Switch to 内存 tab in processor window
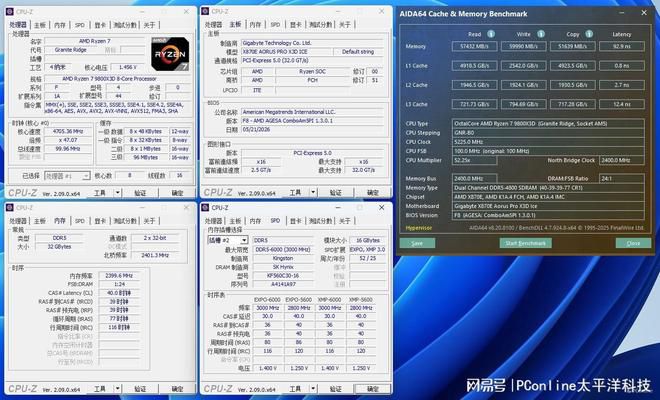This screenshot has width=660, height=400. [60, 25]
